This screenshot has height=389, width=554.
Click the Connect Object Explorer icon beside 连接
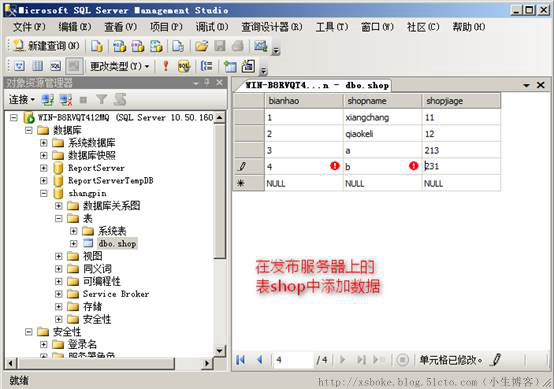click(48, 100)
